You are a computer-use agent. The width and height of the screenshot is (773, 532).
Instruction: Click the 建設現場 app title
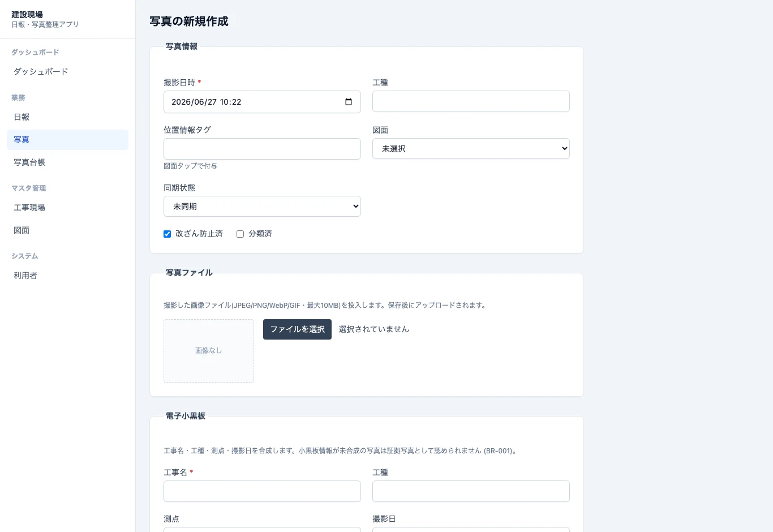click(x=27, y=15)
